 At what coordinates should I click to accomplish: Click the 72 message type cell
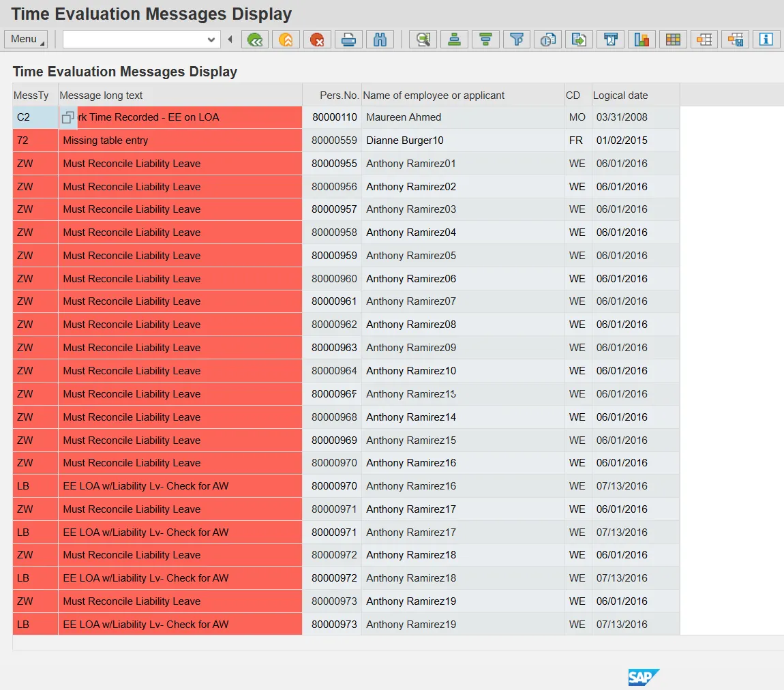(35, 140)
